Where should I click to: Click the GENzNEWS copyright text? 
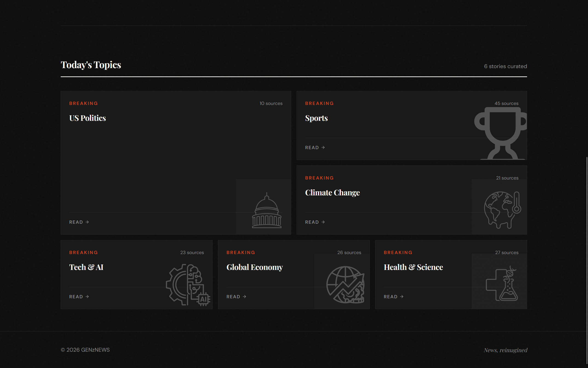pyautogui.click(x=85, y=350)
